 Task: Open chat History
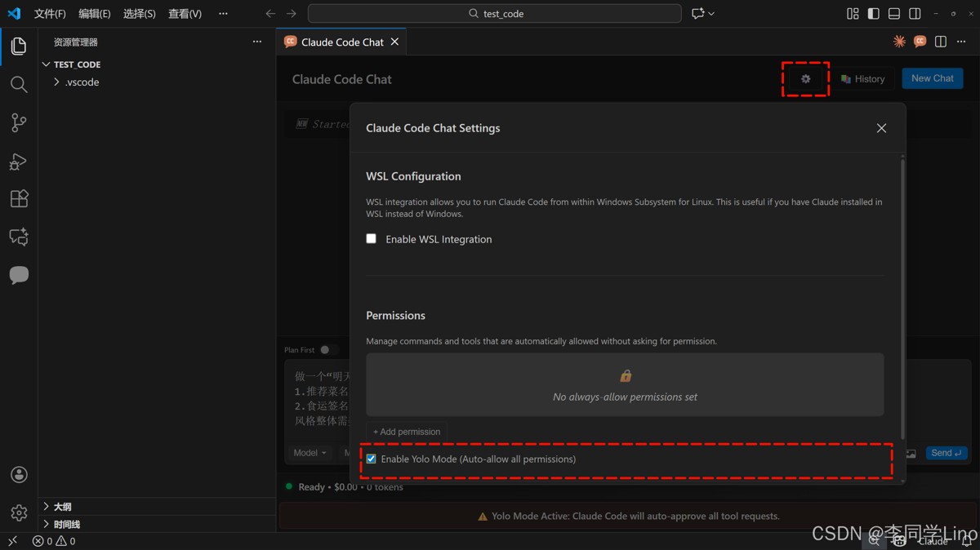(x=863, y=79)
